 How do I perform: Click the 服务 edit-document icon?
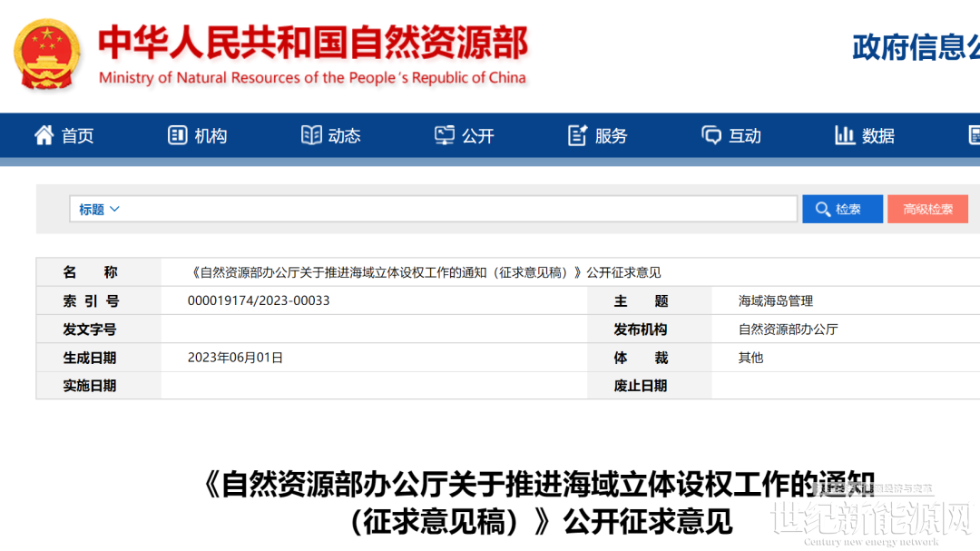577,135
